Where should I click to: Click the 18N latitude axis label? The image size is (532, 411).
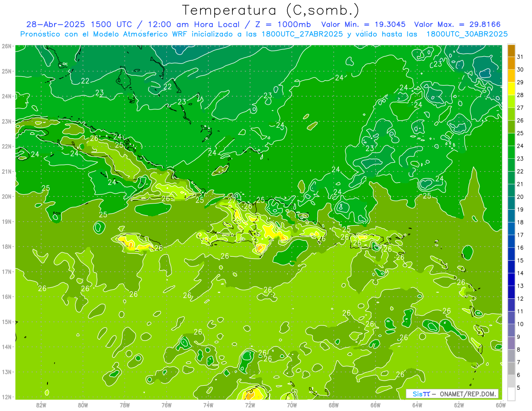pos(6,247)
